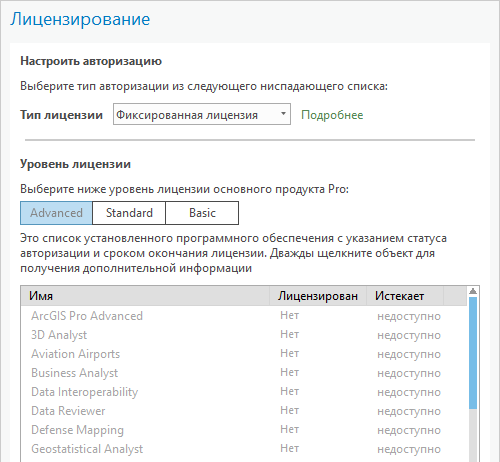Open the license type dropdown

pos(202,114)
